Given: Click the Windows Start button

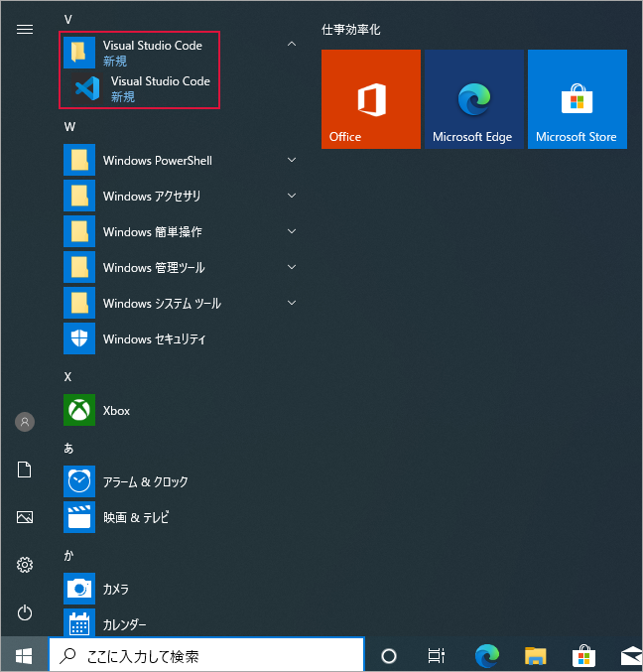Looking at the screenshot, I should click(24, 656).
